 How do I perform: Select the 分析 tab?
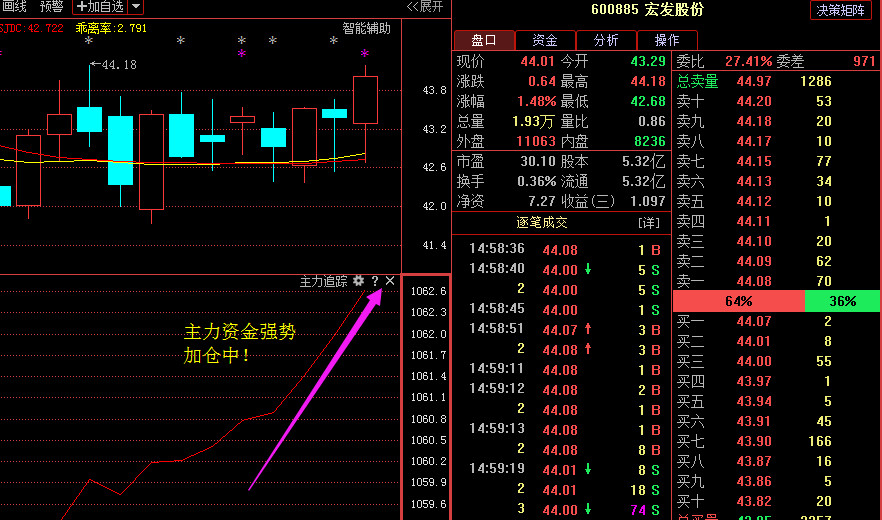point(606,40)
